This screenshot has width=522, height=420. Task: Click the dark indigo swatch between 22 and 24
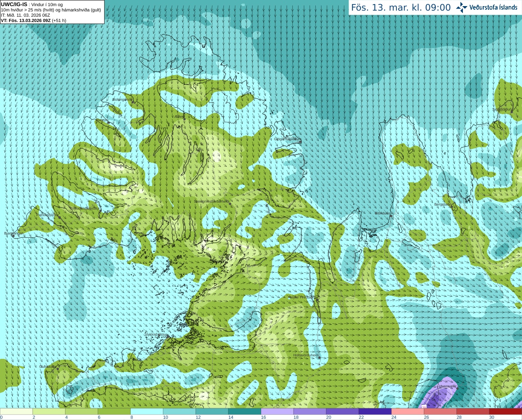coord(375,411)
